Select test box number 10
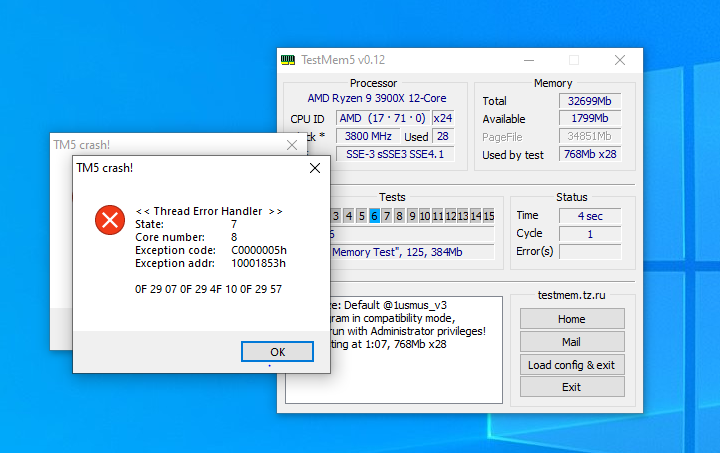The image size is (720, 453). [x=425, y=216]
